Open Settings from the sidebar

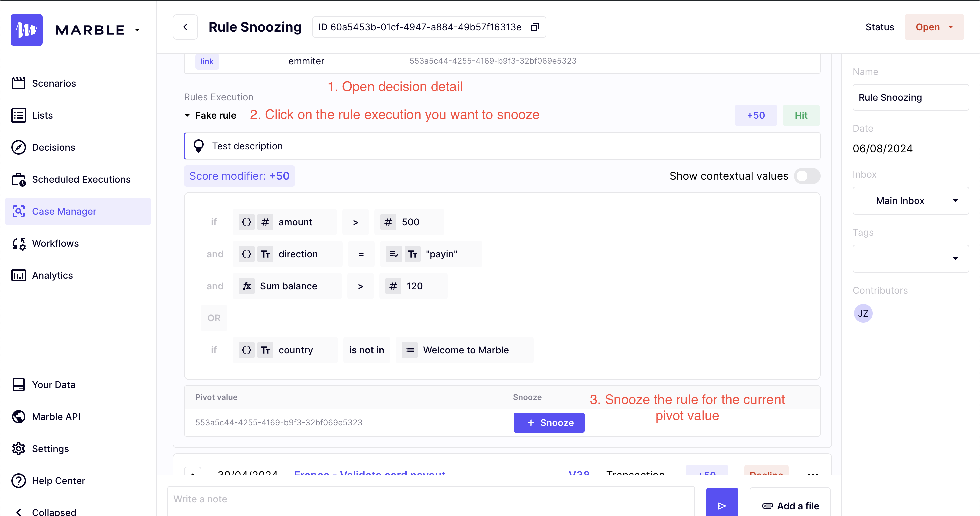[78, 449]
